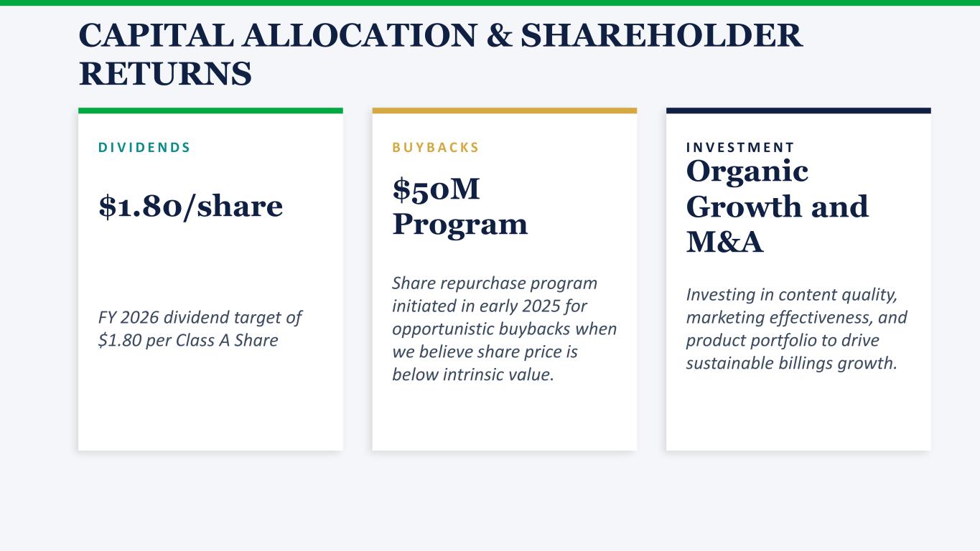Screen dimensions: 980x551
Task: Select the word 'RETURNS' in the title
Action: tap(165, 73)
